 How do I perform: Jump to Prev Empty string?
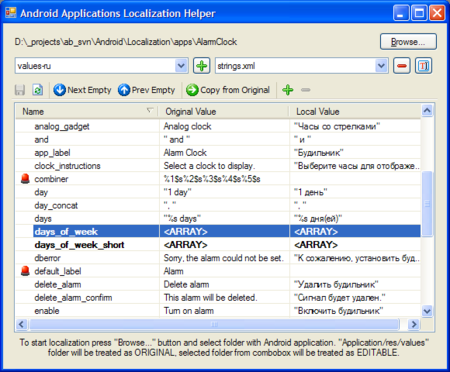click(x=146, y=90)
